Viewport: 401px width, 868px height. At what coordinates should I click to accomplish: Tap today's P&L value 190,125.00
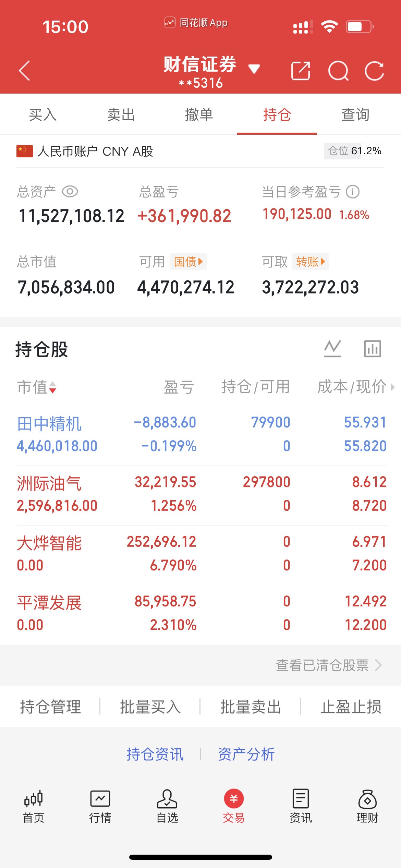pyautogui.click(x=297, y=214)
